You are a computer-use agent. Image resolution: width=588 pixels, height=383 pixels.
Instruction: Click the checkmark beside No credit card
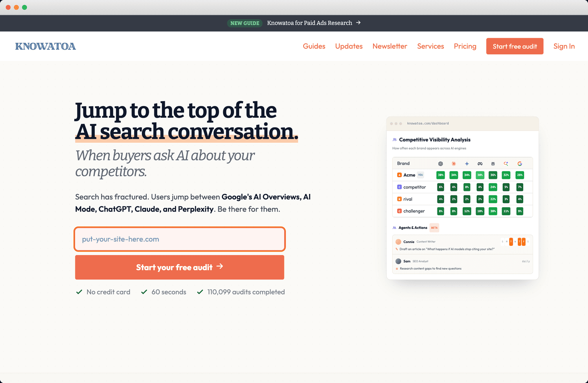pyautogui.click(x=79, y=292)
